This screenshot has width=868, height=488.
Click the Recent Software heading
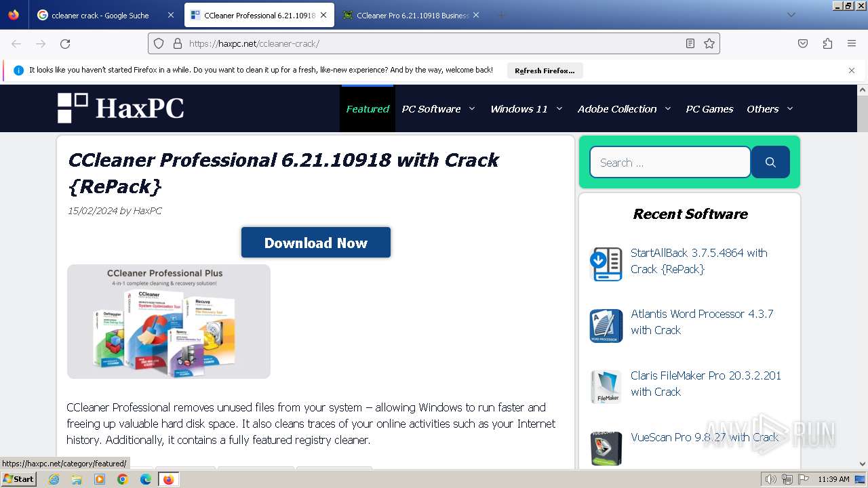pos(690,214)
